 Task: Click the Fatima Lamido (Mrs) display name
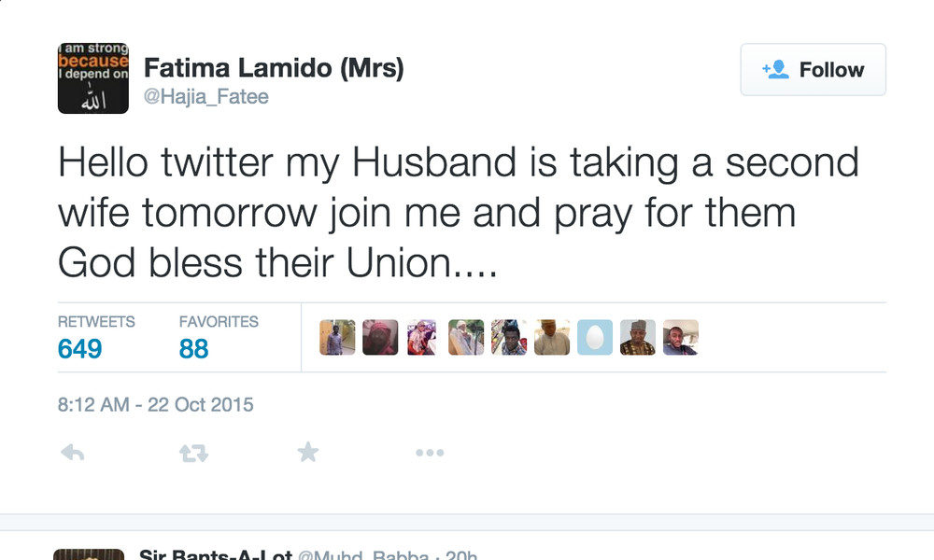273,68
